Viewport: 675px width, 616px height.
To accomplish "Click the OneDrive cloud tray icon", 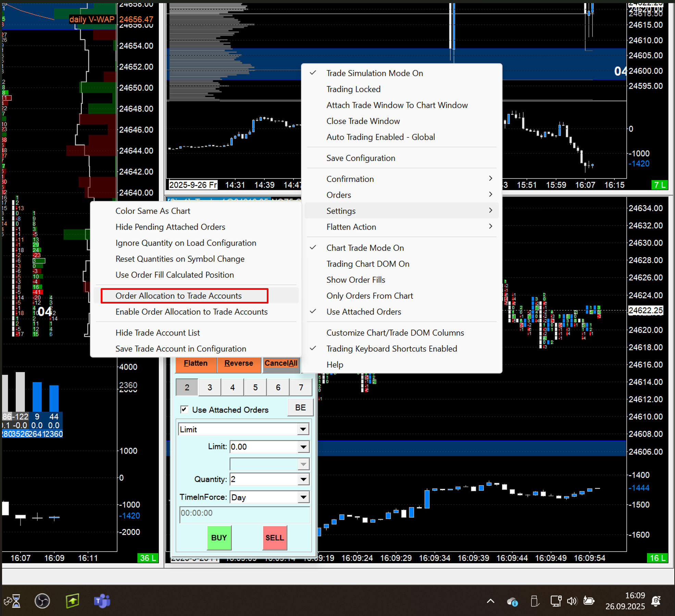I will point(512,602).
